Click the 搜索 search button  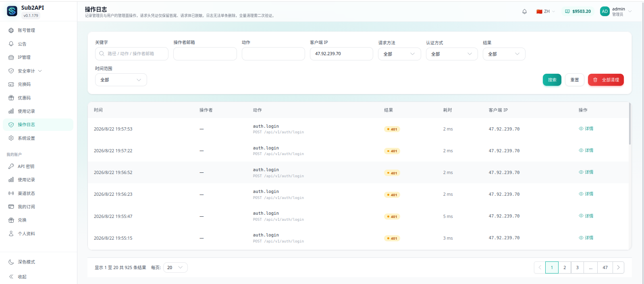click(552, 80)
